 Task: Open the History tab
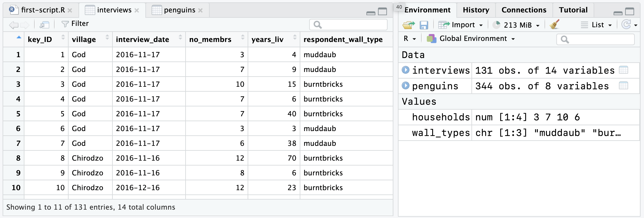coord(476,10)
